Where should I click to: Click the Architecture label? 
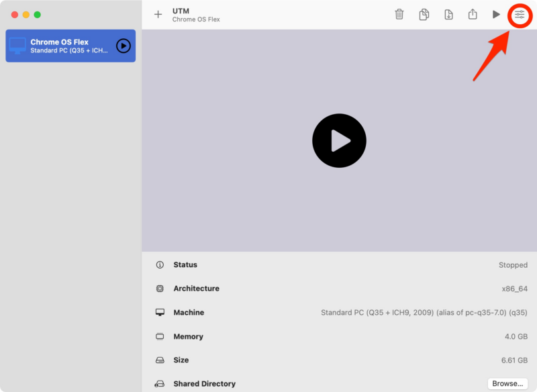pyautogui.click(x=196, y=289)
